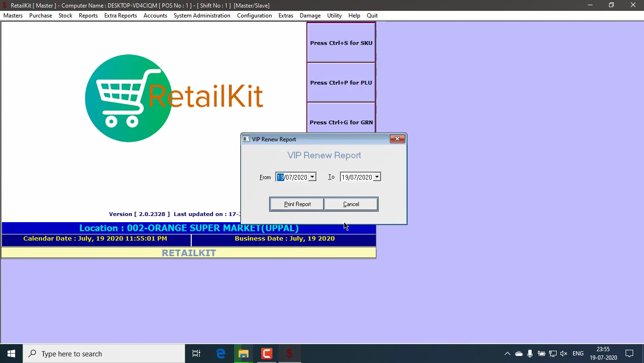Click the muted volume tray icon
The height and width of the screenshot is (363, 644).
(564, 354)
